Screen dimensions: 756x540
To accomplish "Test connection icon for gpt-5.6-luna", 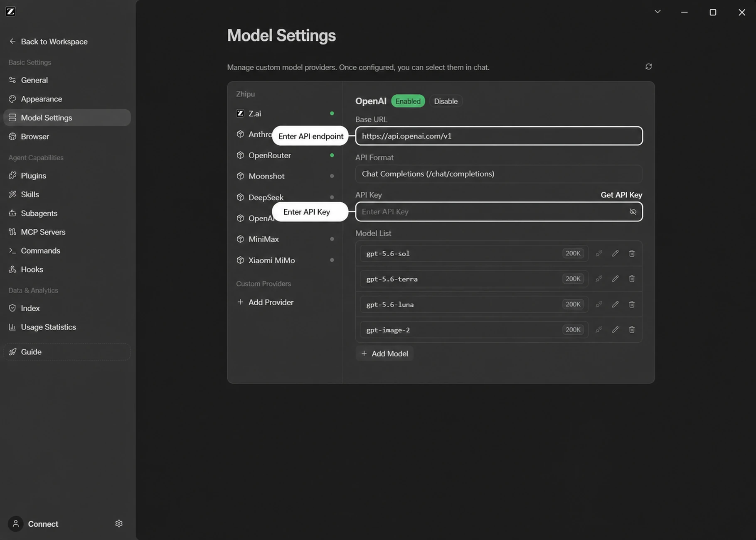I will pos(599,304).
